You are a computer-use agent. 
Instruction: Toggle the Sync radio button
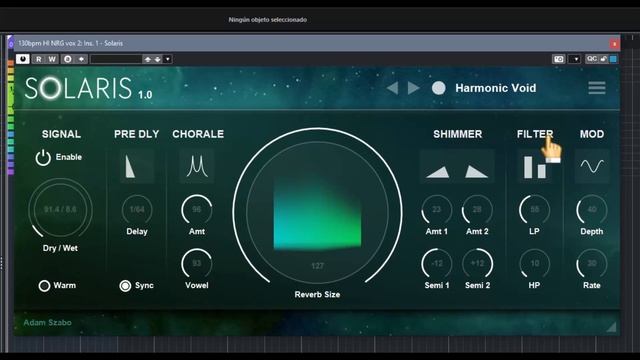click(125, 286)
